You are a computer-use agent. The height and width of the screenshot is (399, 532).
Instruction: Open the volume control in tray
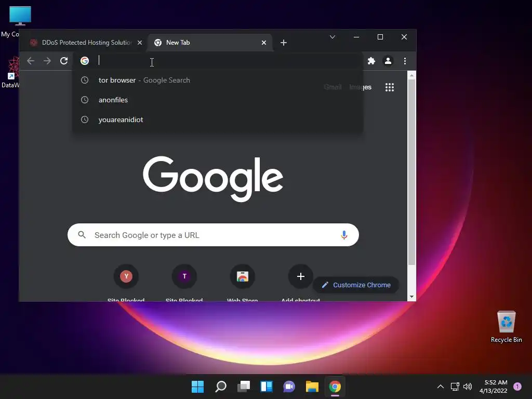click(x=468, y=387)
